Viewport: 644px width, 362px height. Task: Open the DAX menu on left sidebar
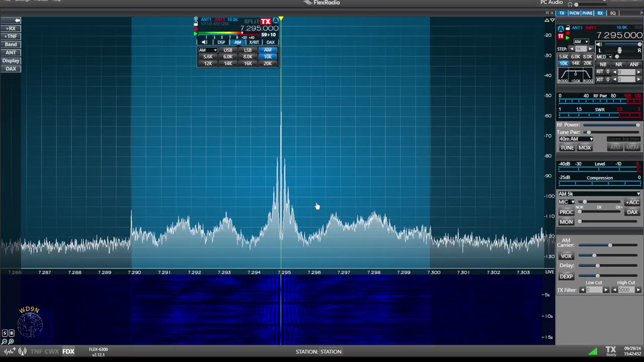[x=11, y=68]
